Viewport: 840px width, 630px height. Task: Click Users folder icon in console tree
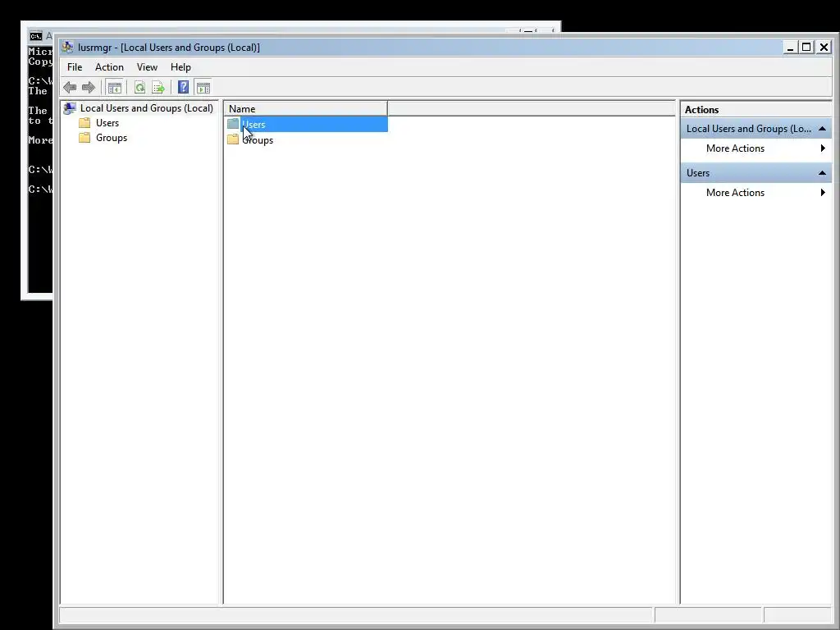pos(84,123)
